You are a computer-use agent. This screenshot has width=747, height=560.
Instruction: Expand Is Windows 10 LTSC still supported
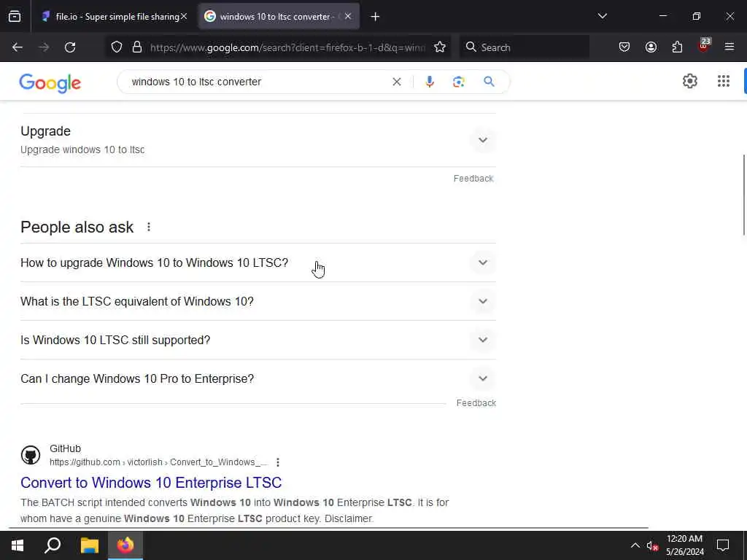pos(258,340)
